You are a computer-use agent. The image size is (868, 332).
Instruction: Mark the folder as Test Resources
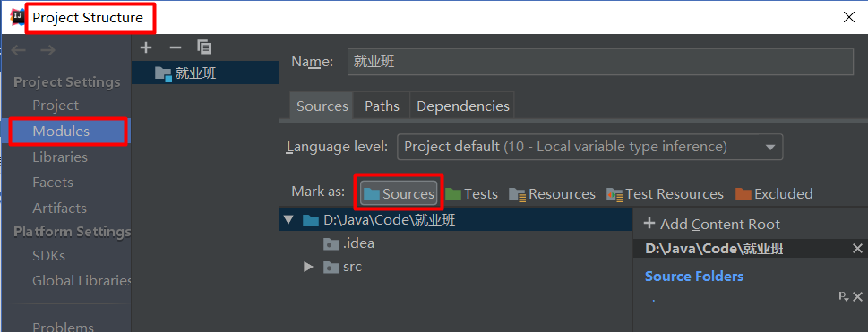[665, 193]
